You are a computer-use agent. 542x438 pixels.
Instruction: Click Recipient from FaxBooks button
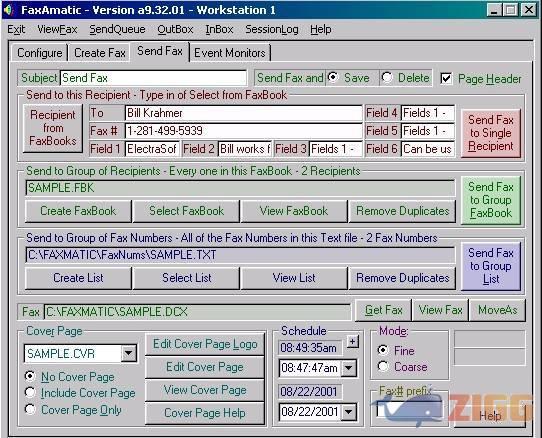pyautogui.click(x=53, y=128)
